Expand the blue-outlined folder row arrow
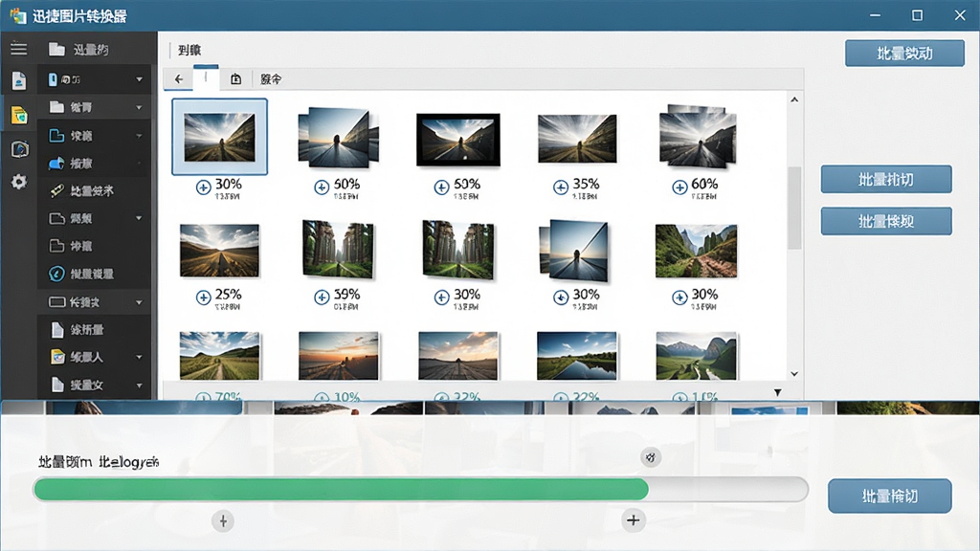The width and height of the screenshot is (980, 551). pyautogui.click(x=139, y=136)
